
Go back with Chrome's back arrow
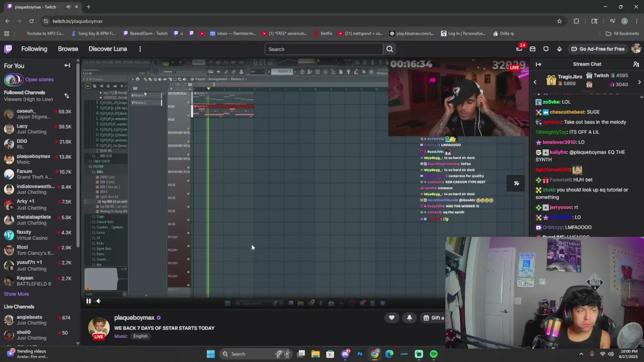click(7, 21)
